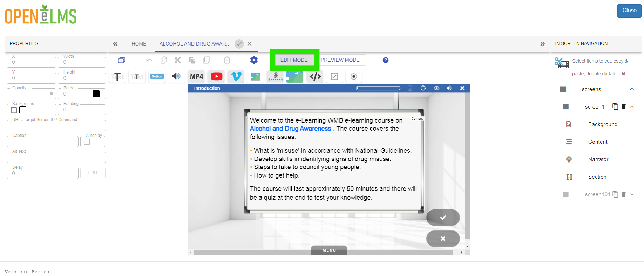The image size is (644, 276).
Task: Collapse the screen1 tree chevron
Action: tap(632, 106)
